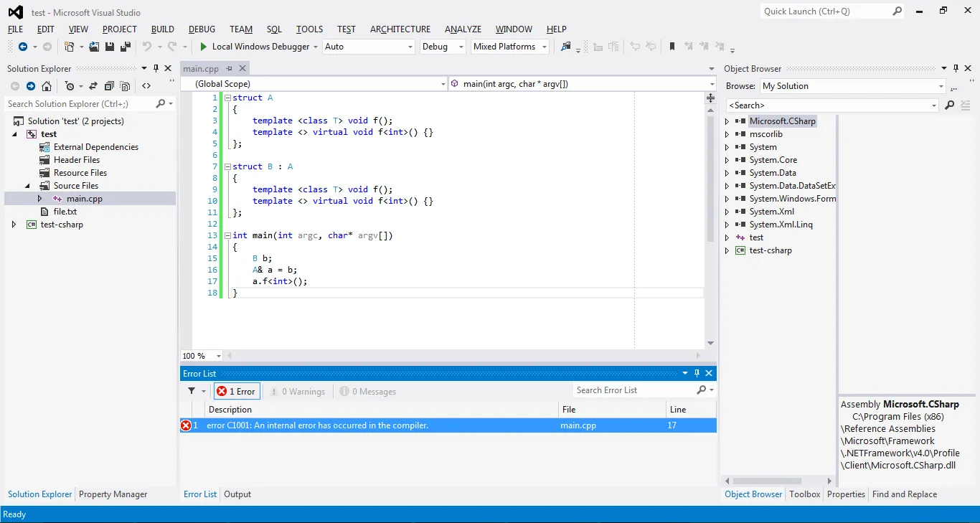Open the BUILD menu
Image resolution: width=980 pixels, height=523 pixels.
(162, 29)
